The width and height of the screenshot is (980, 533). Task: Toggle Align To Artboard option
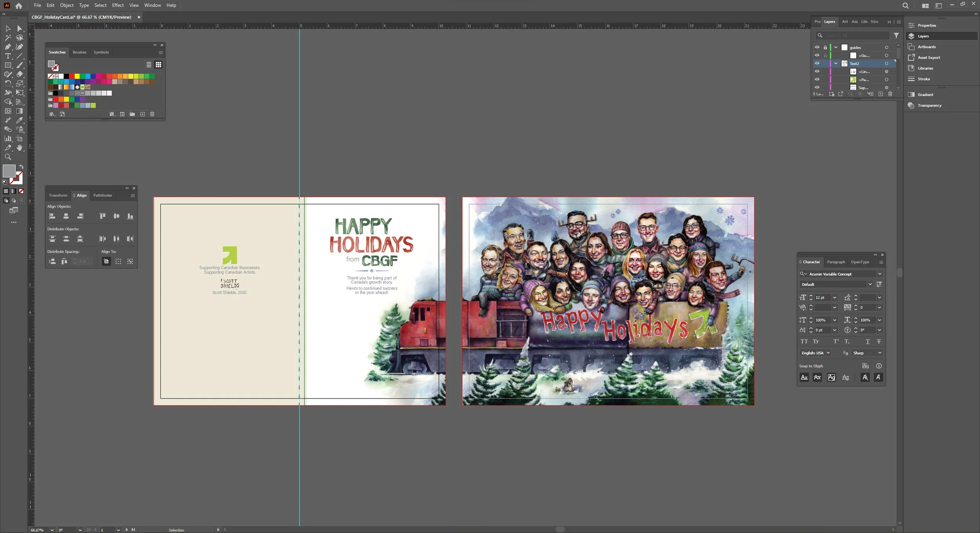106,261
